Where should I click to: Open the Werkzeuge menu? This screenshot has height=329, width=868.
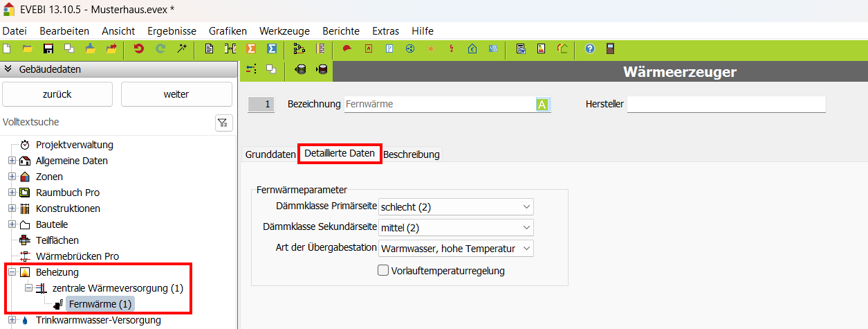point(284,31)
